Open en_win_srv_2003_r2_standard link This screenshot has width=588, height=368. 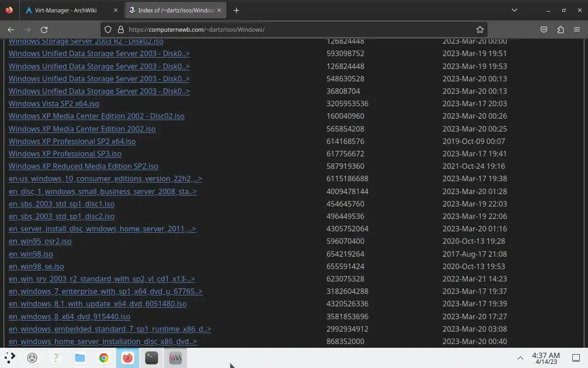[x=102, y=279]
